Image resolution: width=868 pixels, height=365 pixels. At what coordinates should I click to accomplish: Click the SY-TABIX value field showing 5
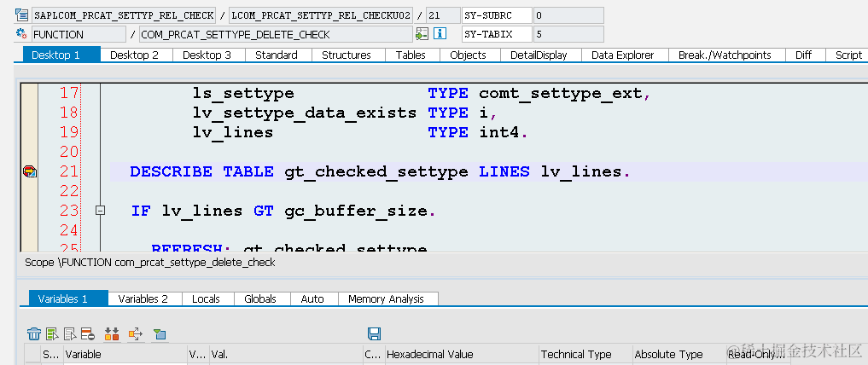coord(568,34)
